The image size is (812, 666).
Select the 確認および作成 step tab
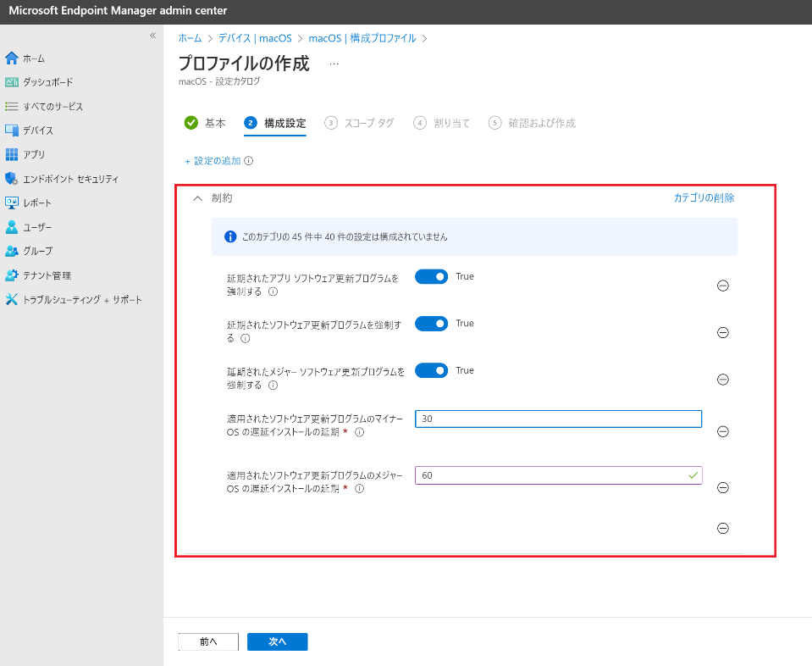tap(533, 123)
